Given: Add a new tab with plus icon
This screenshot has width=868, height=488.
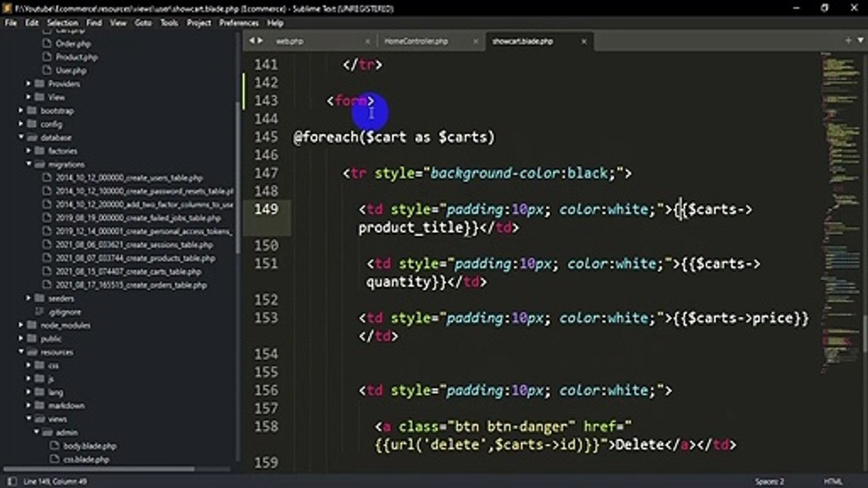Looking at the screenshot, I should 848,41.
